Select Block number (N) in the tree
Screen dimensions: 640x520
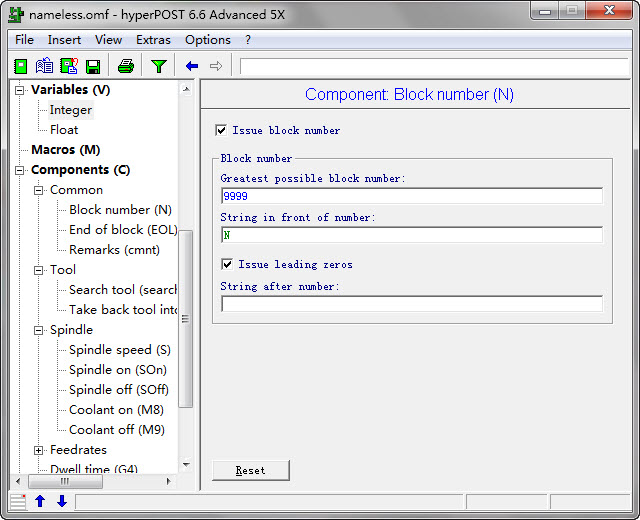(x=120, y=210)
